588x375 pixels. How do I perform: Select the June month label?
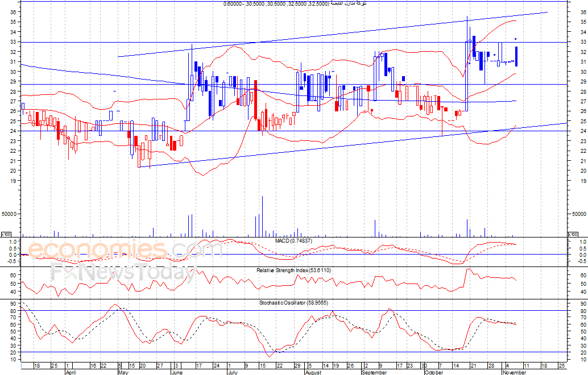point(177,372)
